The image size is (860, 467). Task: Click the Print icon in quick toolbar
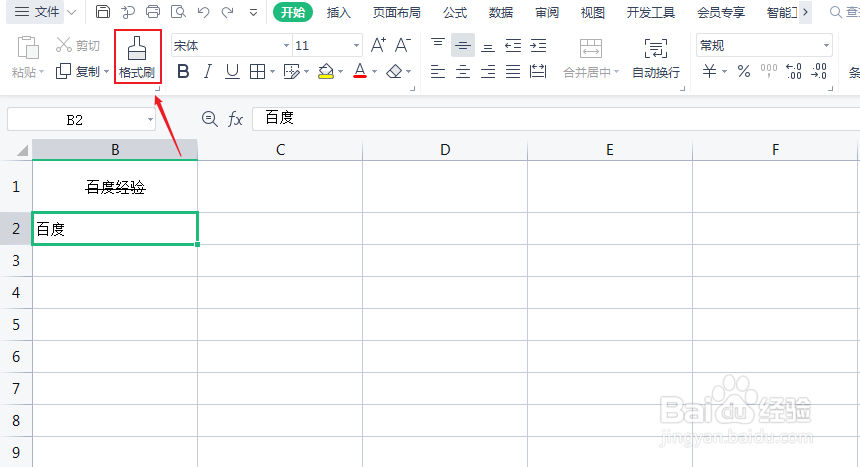tap(152, 12)
